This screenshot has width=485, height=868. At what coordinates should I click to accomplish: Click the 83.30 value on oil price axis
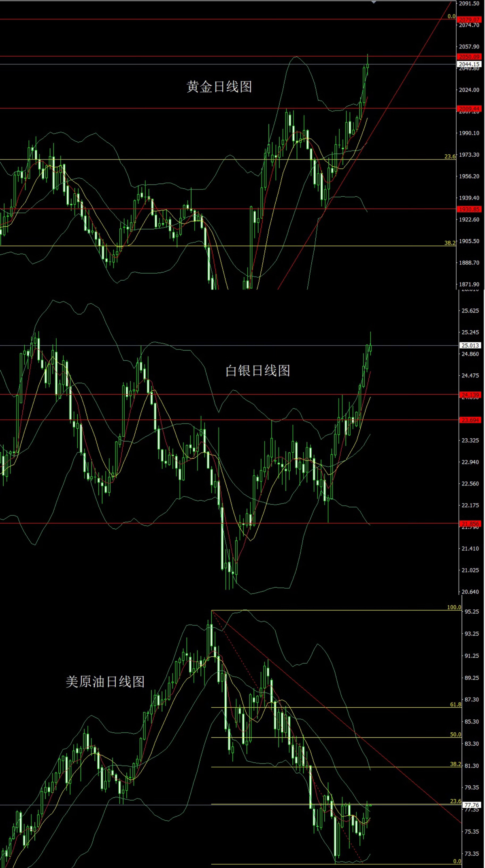click(x=472, y=744)
